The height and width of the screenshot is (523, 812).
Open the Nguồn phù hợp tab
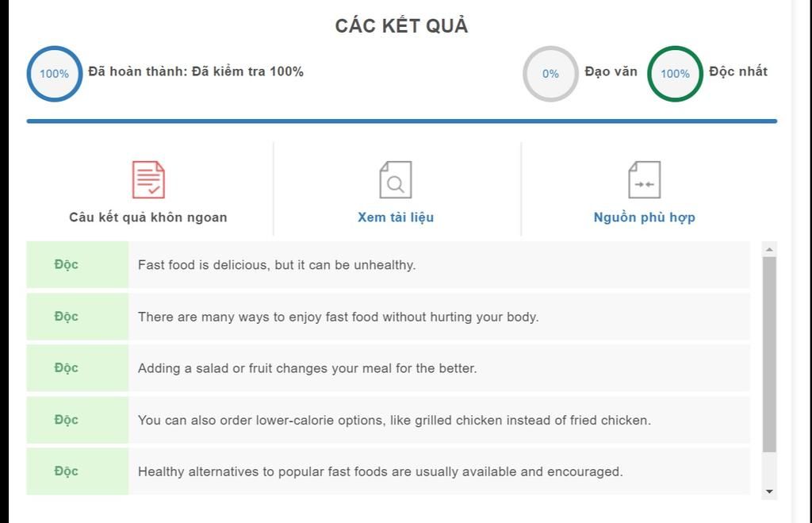point(644,217)
